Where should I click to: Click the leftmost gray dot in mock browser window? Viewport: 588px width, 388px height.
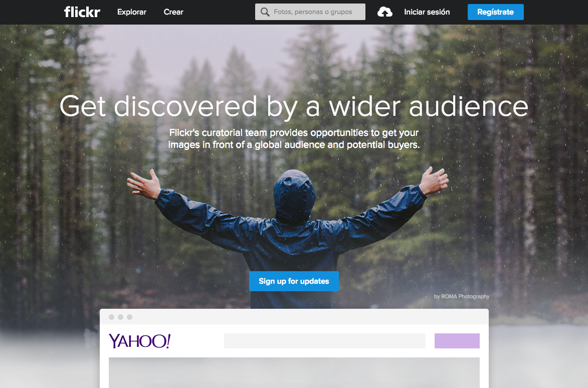(x=111, y=317)
